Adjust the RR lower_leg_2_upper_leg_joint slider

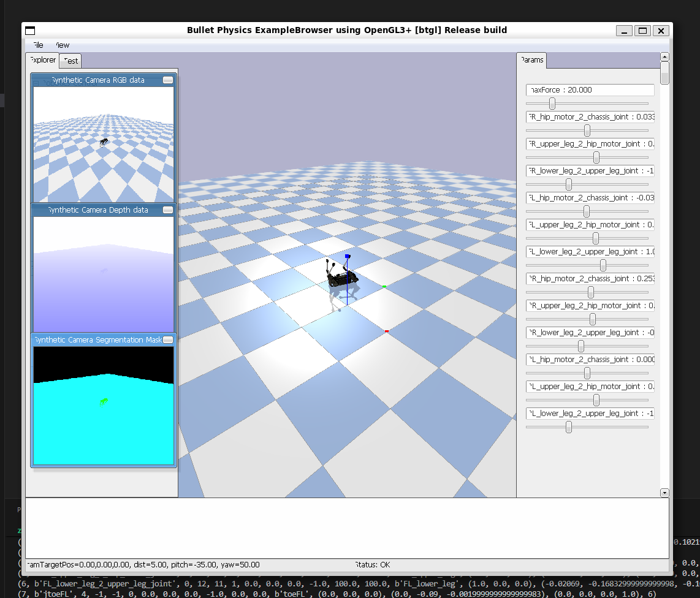[x=581, y=346]
